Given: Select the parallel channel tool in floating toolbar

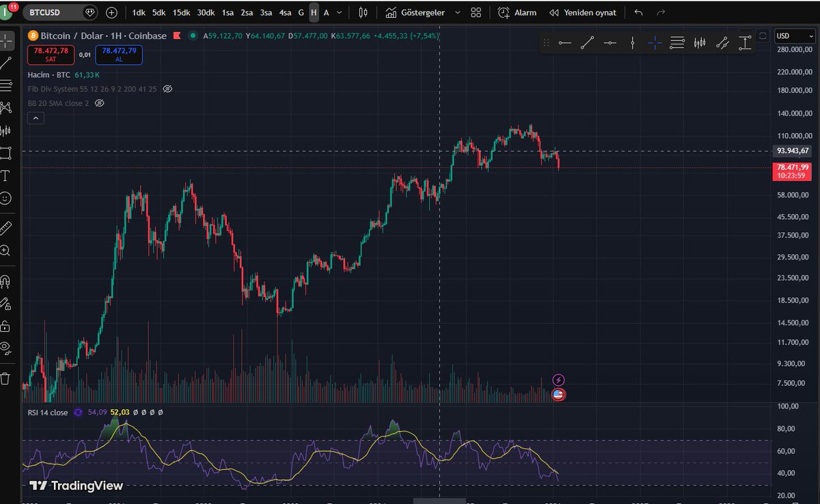Looking at the screenshot, I should pyautogui.click(x=722, y=43).
